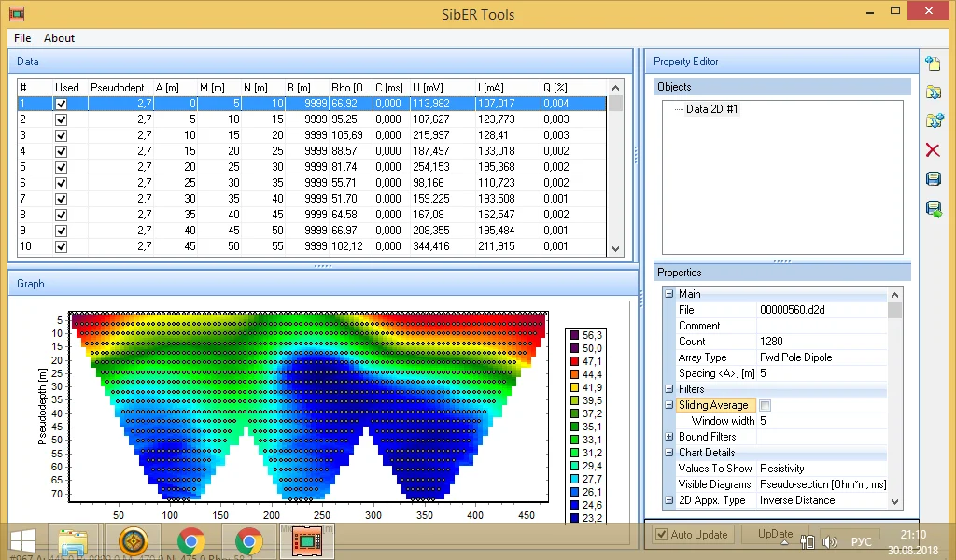
Task: Click the save-as icon with green arrow
Action: pyautogui.click(x=933, y=208)
